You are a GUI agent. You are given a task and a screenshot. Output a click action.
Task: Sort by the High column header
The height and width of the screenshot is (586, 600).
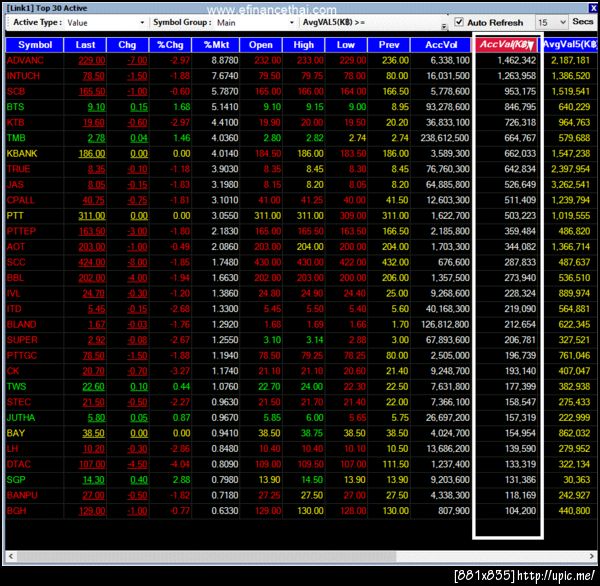pyautogui.click(x=303, y=45)
